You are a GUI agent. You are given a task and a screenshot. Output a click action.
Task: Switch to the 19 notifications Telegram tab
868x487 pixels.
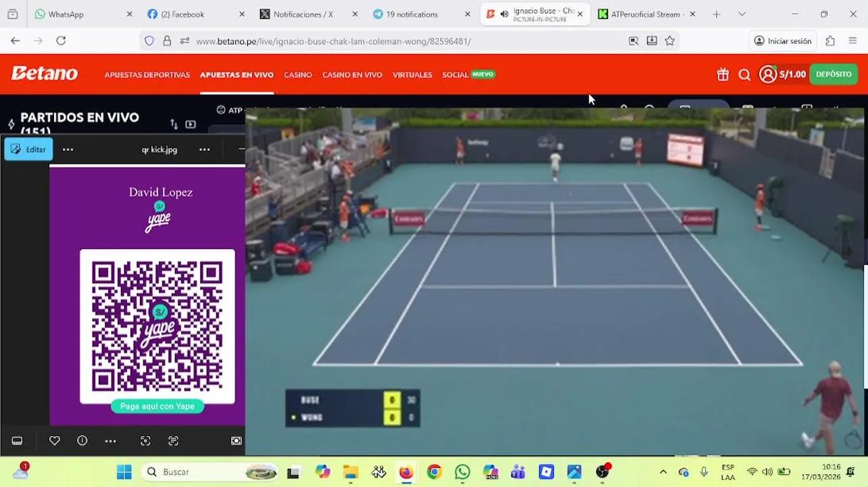[x=422, y=14]
